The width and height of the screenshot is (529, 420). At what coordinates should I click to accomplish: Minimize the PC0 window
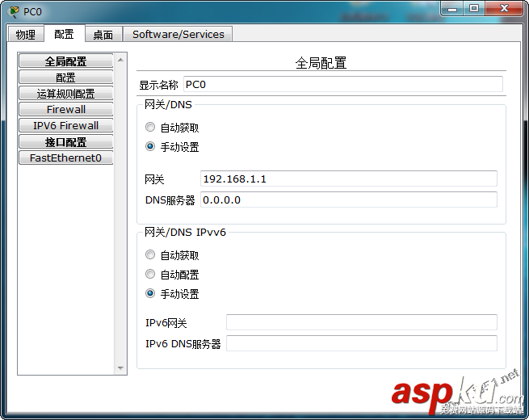[452, 8]
